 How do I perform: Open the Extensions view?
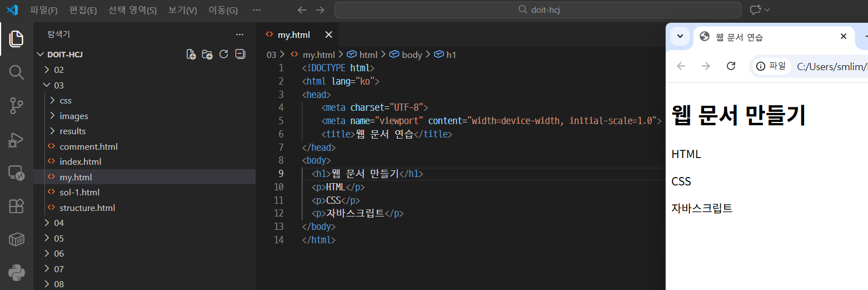pyautogui.click(x=17, y=206)
